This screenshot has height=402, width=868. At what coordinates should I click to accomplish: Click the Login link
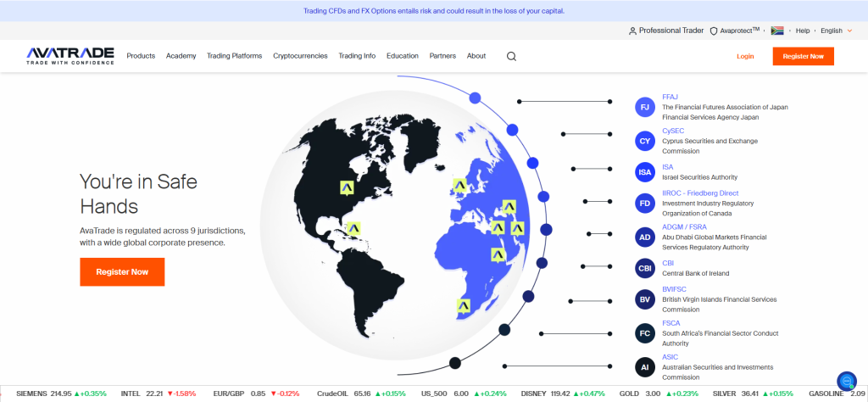pyautogui.click(x=745, y=57)
